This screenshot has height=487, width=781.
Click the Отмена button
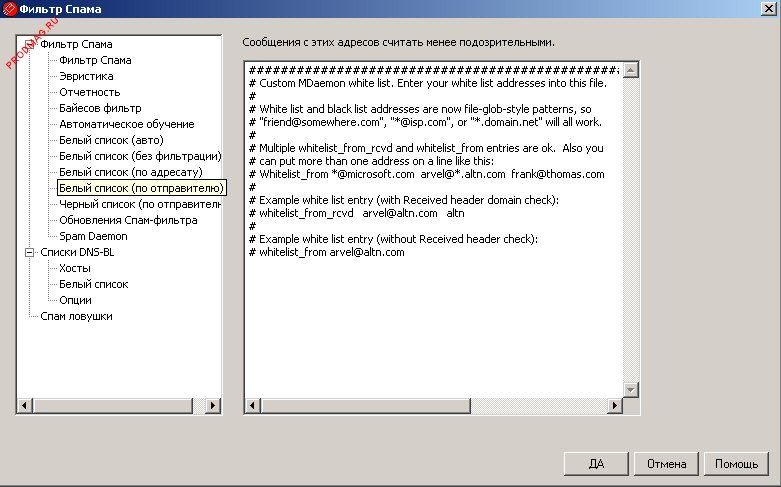[x=666, y=464]
